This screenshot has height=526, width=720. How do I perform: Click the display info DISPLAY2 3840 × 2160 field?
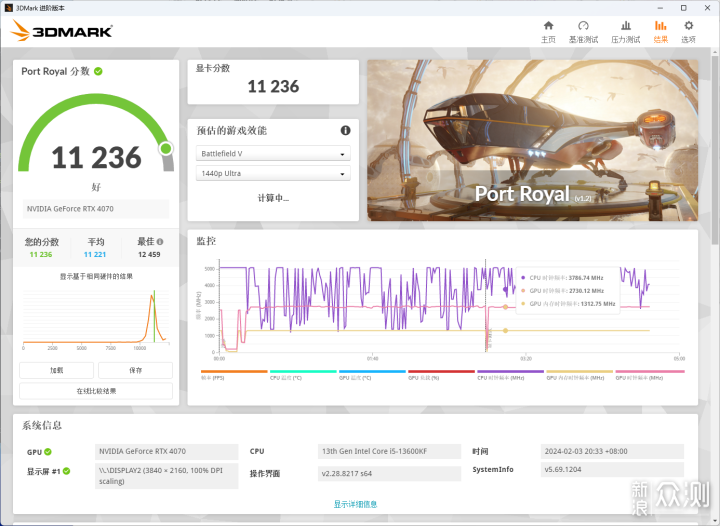[x=167, y=476]
